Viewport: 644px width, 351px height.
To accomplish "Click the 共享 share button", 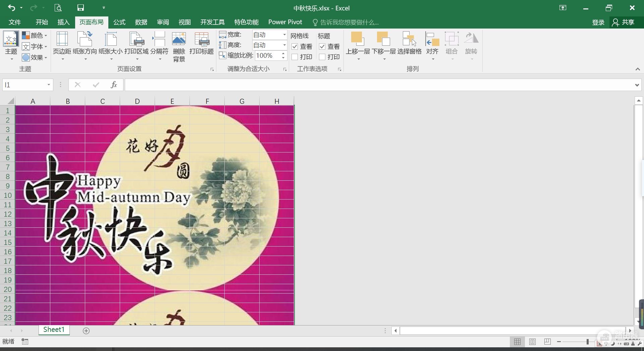I will 623,22.
